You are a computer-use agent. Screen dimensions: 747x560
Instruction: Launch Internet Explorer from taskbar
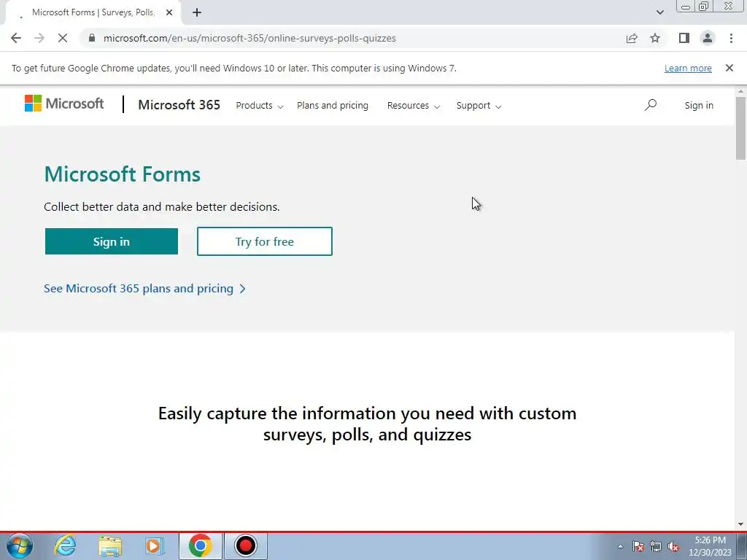(x=65, y=545)
